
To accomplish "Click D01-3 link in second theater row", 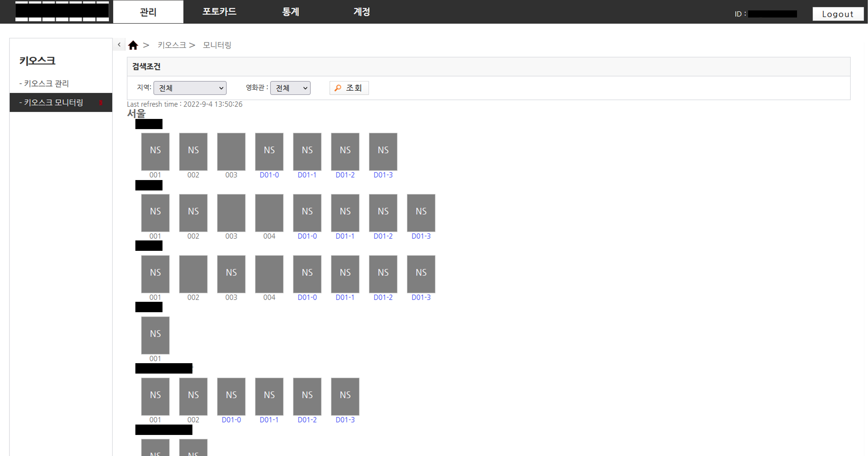I will coord(421,236).
